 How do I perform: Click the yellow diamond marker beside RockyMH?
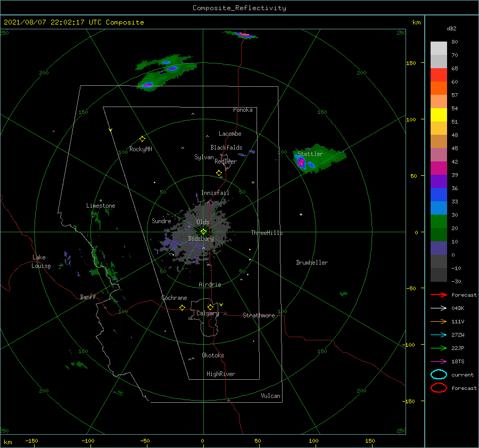(142, 139)
